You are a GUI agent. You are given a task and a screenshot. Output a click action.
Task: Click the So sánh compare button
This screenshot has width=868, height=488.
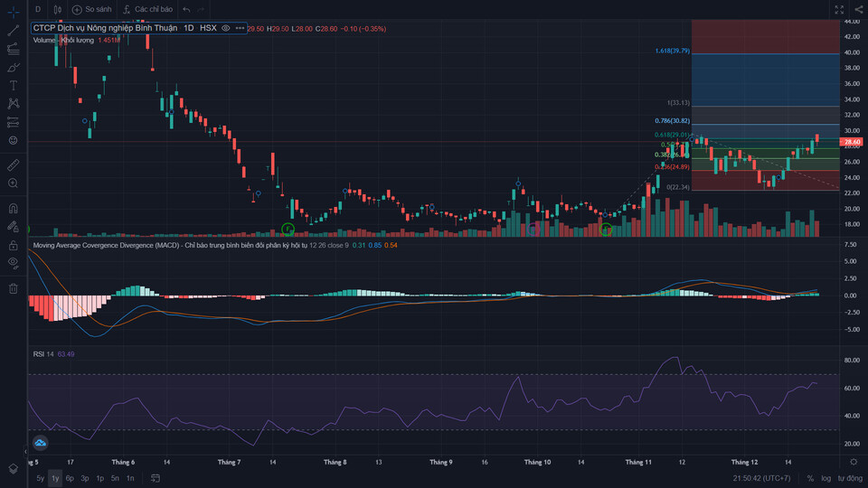click(90, 9)
